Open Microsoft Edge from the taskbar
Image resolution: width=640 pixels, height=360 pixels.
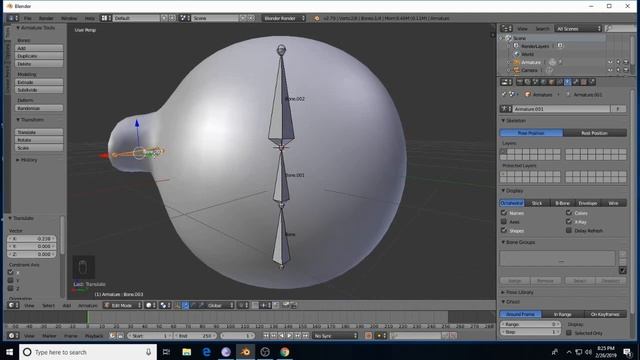pos(207,352)
